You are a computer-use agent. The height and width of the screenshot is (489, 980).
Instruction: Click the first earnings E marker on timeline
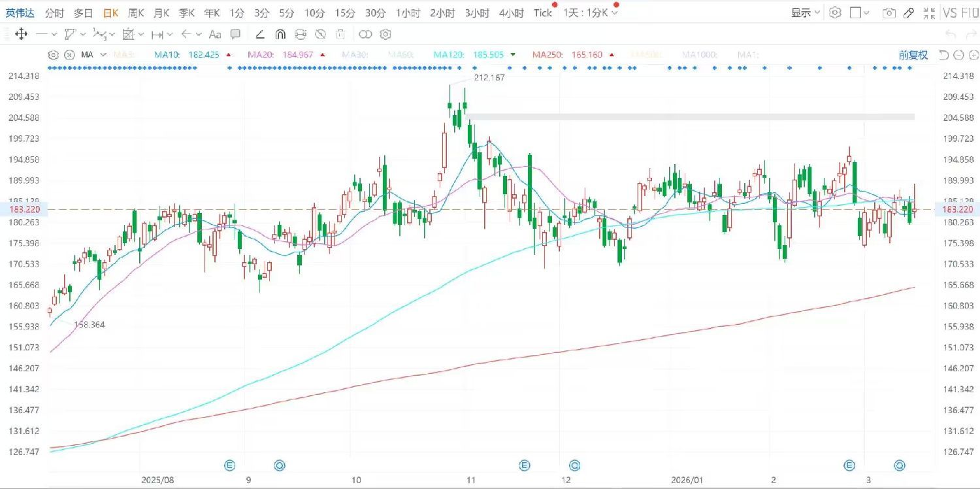coord(230,465)
